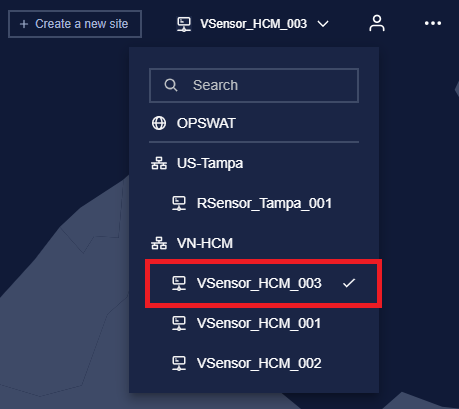Select the US-Tampa site entry

254,163
